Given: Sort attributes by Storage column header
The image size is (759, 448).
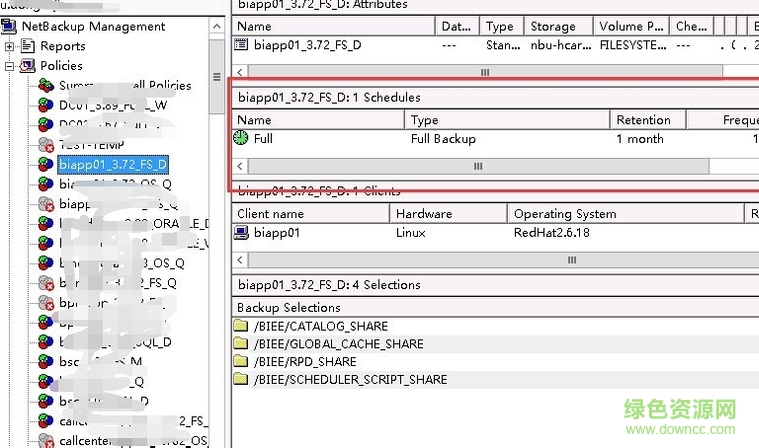Looking at the screenshot, I should pyautogui.click(x=559, y=26).
